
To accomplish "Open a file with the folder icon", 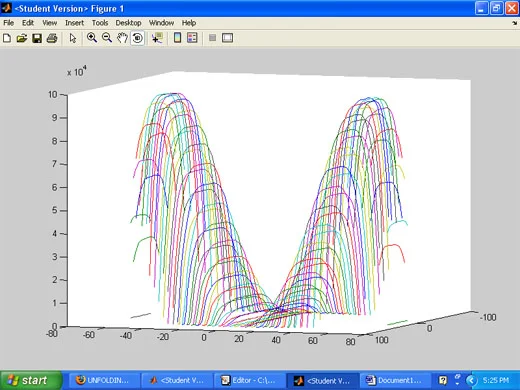I will tap(22, 38).
